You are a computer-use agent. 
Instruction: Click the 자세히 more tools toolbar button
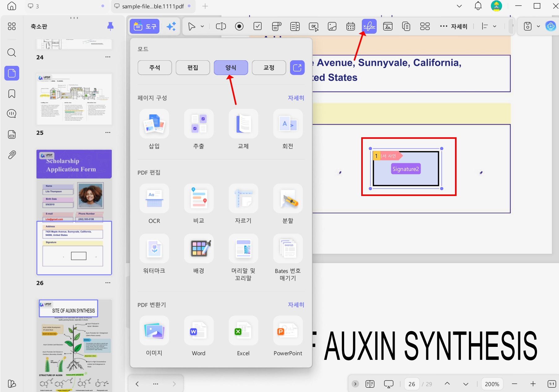coord(453,26)
